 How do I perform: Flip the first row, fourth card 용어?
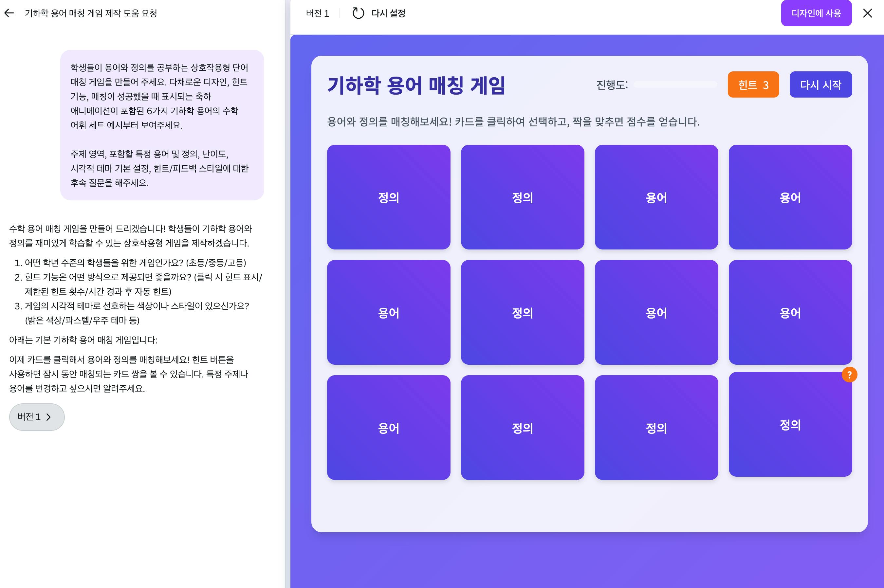[790, 197]
